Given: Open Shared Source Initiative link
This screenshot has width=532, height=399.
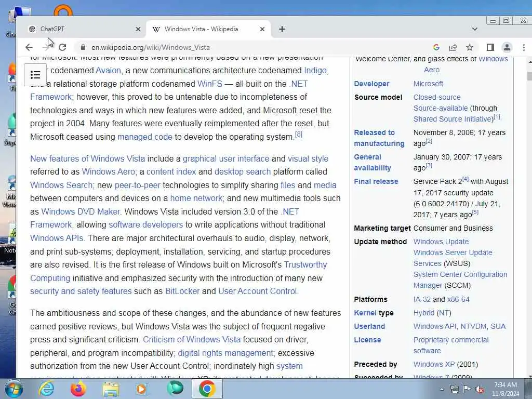Looking at the screenshot, I should click(x=453, y=119).
